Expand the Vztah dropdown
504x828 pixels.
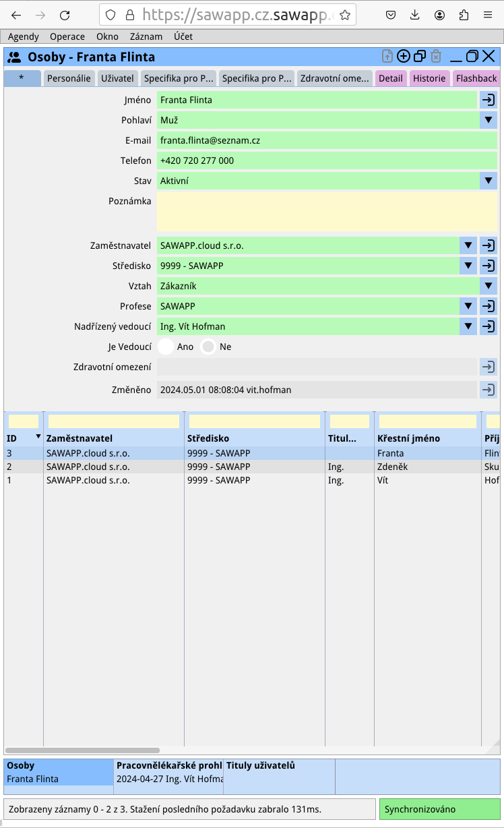click(x=489, y=286)
